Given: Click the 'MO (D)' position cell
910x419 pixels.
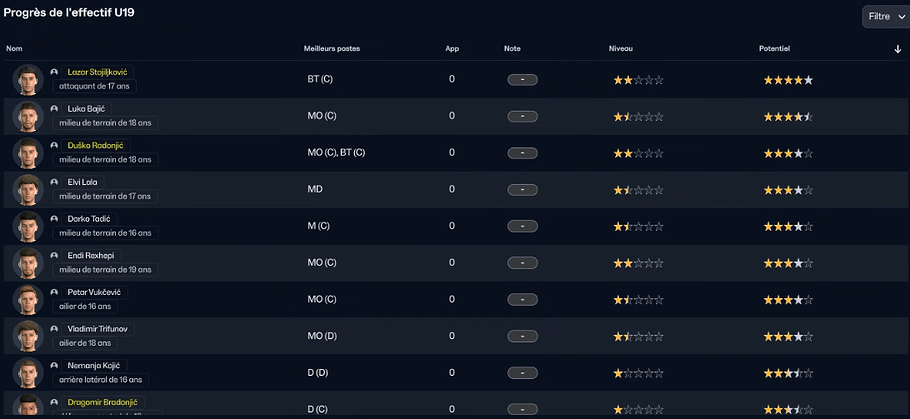Looking at the screenshot, I should pyautogui.click(x=322, y=335).
